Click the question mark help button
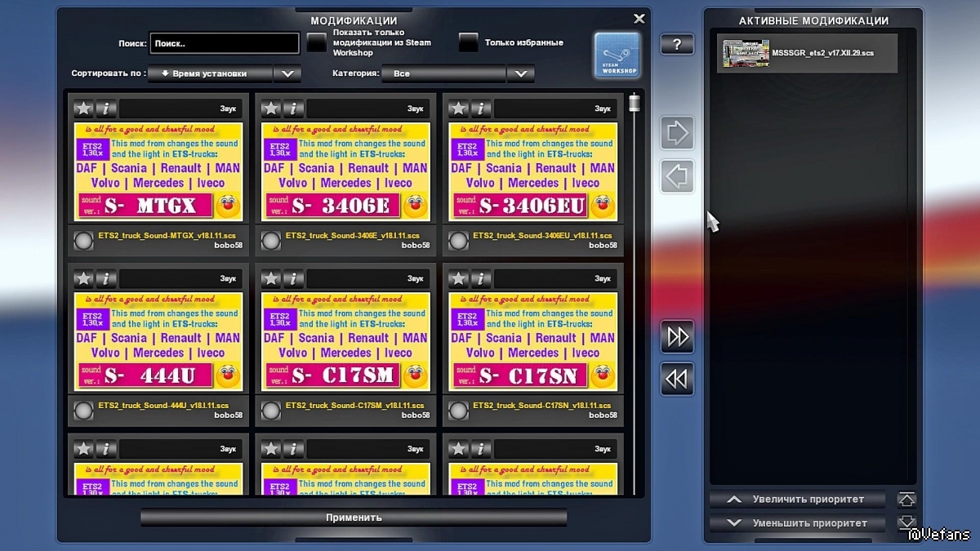Viewport: 980px width, 551px height. [x=677, y=44]
